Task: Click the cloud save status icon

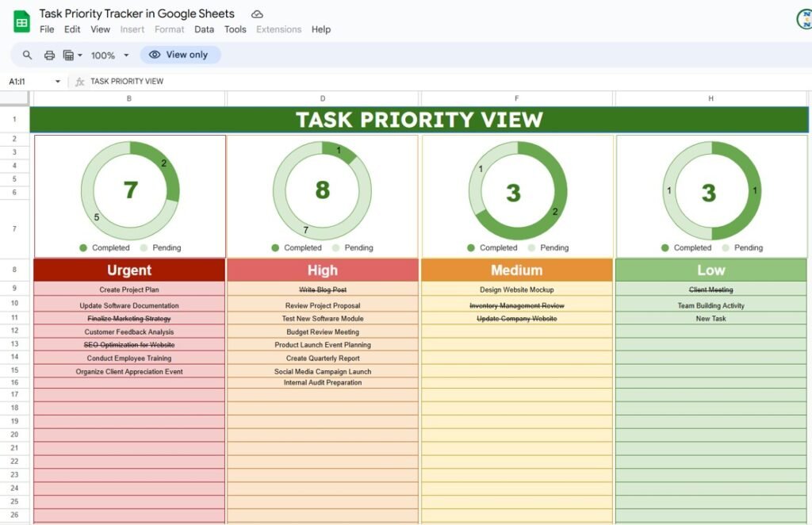Action: 256,13
